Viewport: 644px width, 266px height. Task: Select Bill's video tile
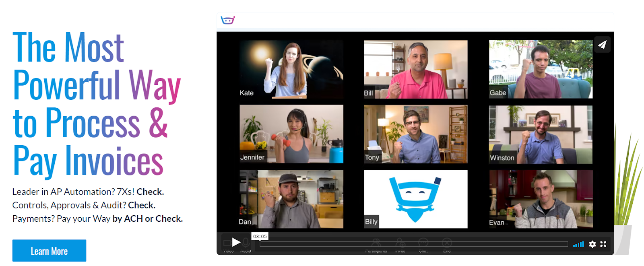[x=415, y=69]
